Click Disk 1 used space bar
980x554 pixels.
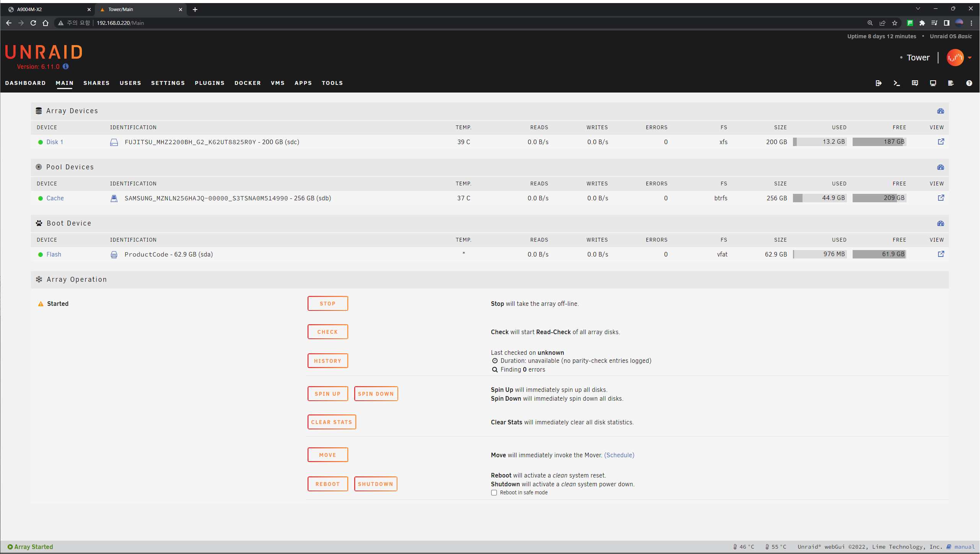(819, 142)
